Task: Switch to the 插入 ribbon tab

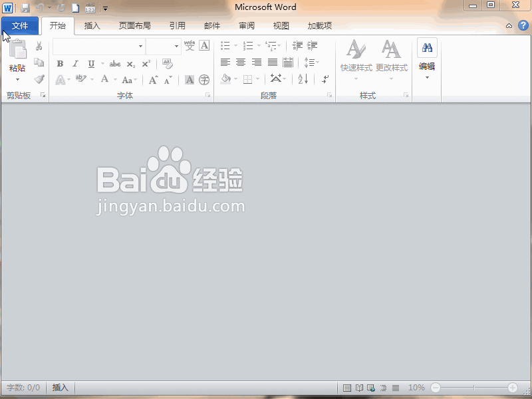Action: tap(92, 25)
